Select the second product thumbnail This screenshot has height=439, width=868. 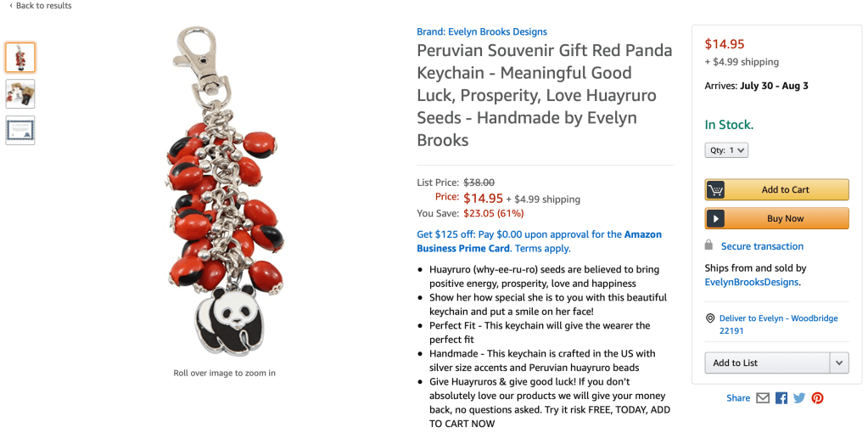(x=20, y=93)
